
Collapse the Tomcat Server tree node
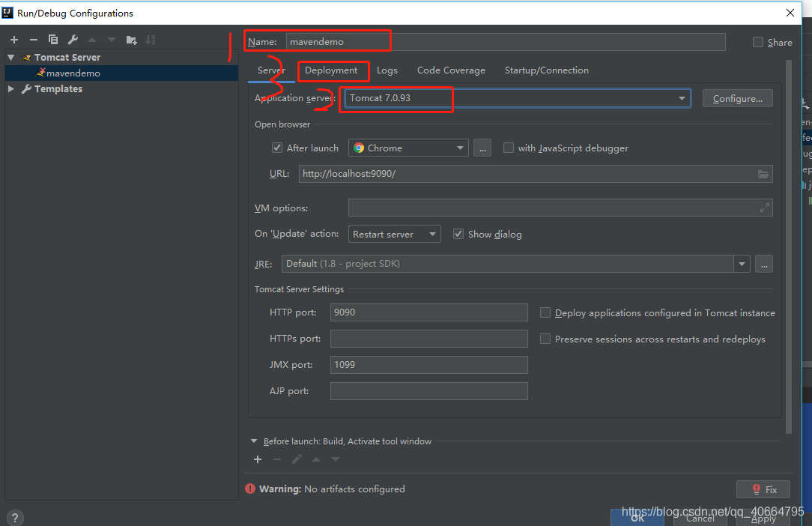pos(11,58)
